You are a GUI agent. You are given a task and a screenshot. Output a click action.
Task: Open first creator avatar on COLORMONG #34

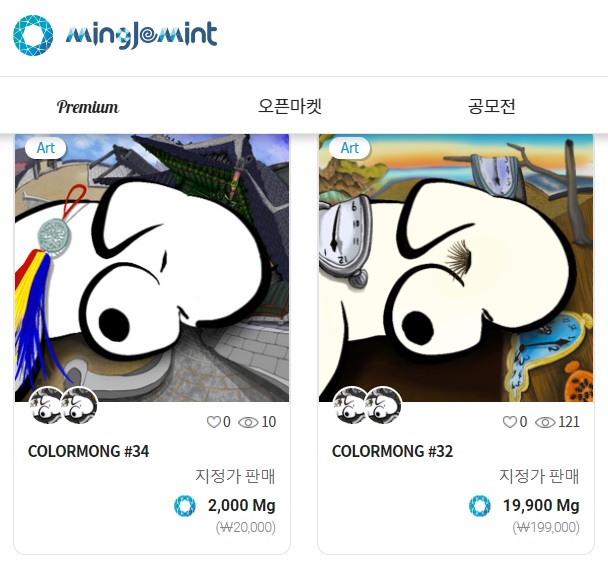tap(46, 406)
